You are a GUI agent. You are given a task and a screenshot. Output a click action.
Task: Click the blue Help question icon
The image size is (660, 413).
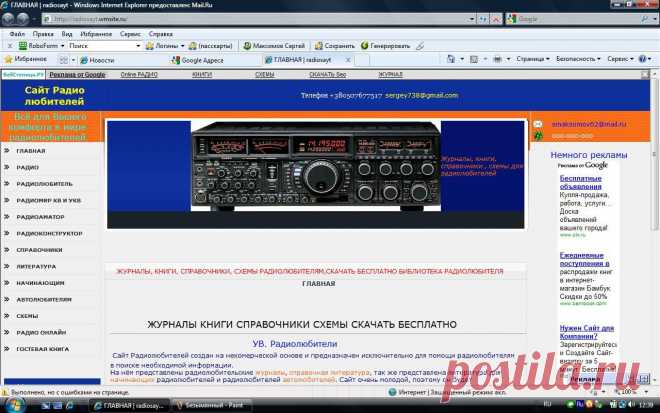tap(642, 59)
